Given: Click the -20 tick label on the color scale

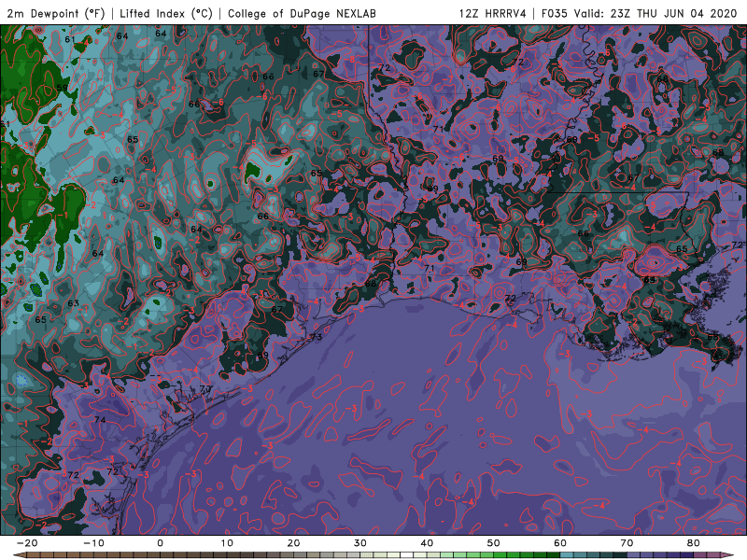Looking at the screenshot, I should [x=27, y=543].
